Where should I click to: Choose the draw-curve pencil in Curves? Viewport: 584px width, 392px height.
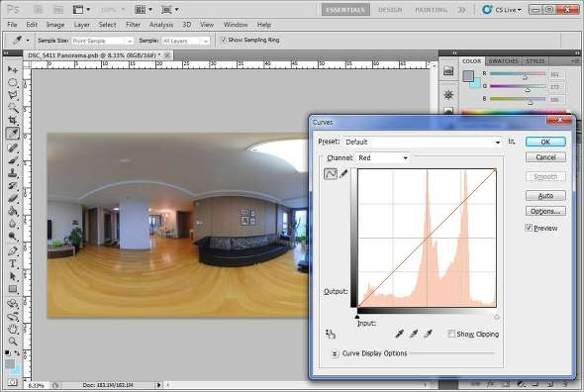pos(343,173)
